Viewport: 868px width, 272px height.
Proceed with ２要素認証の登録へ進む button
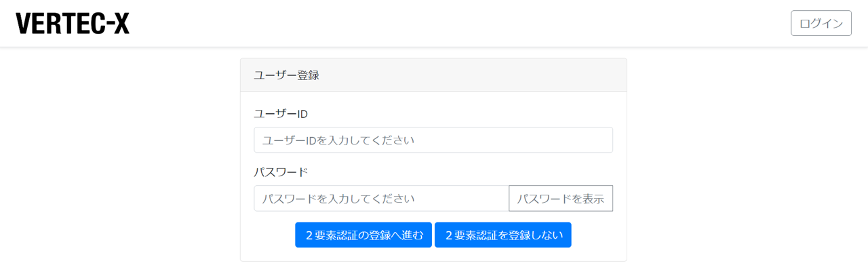363,235
